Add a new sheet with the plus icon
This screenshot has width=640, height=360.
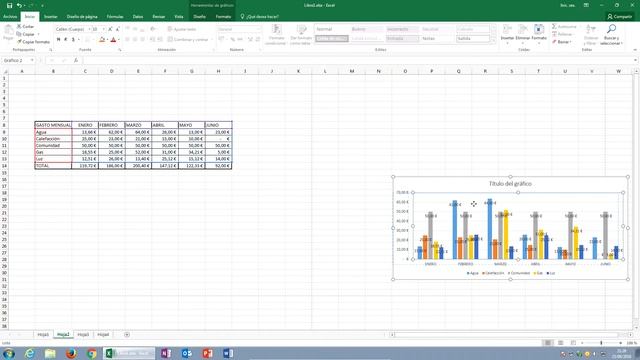(127, 335)
